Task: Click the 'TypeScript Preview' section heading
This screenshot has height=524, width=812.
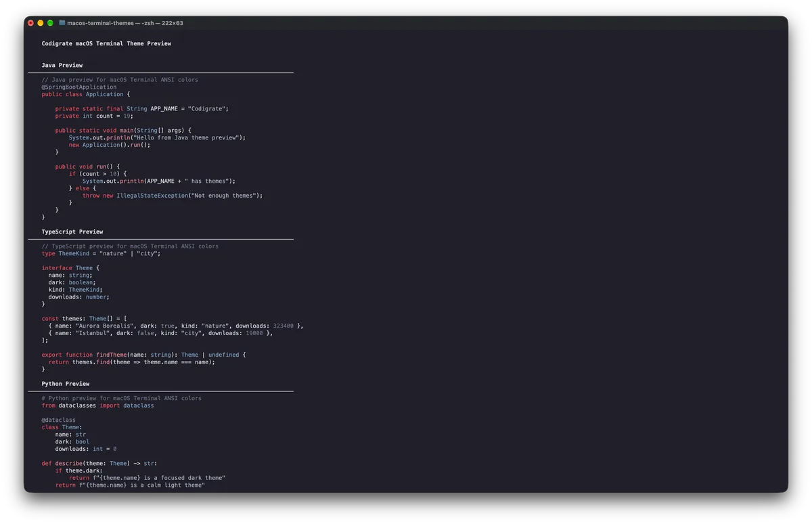Action: [x=72, y=232]
